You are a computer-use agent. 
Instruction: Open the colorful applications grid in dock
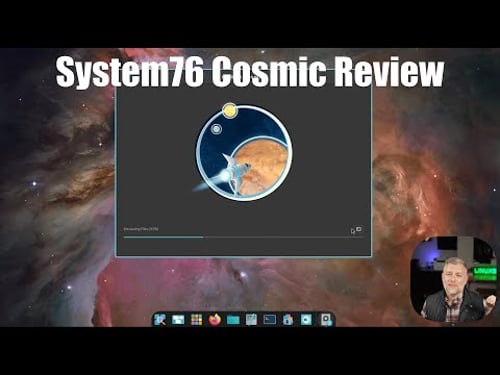point(196,320)
